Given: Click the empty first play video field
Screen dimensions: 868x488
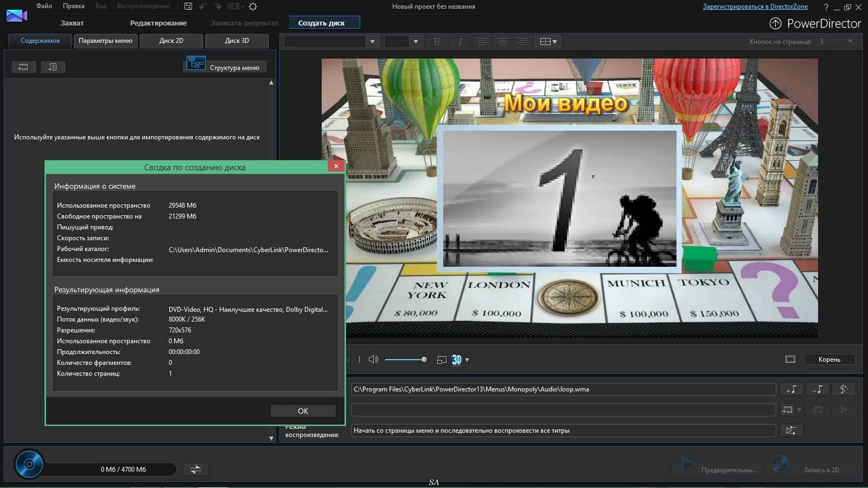Looking at the screenshot, I should [563, 409].
